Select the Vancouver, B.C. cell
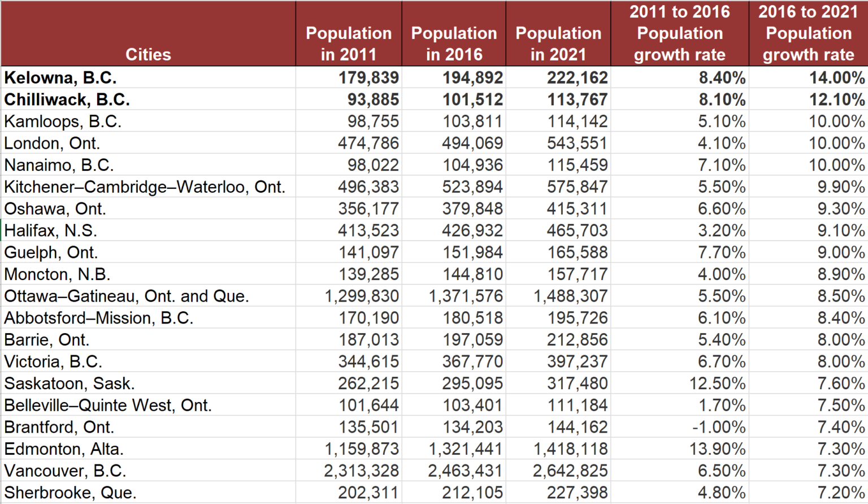 (x=148, y=471)
